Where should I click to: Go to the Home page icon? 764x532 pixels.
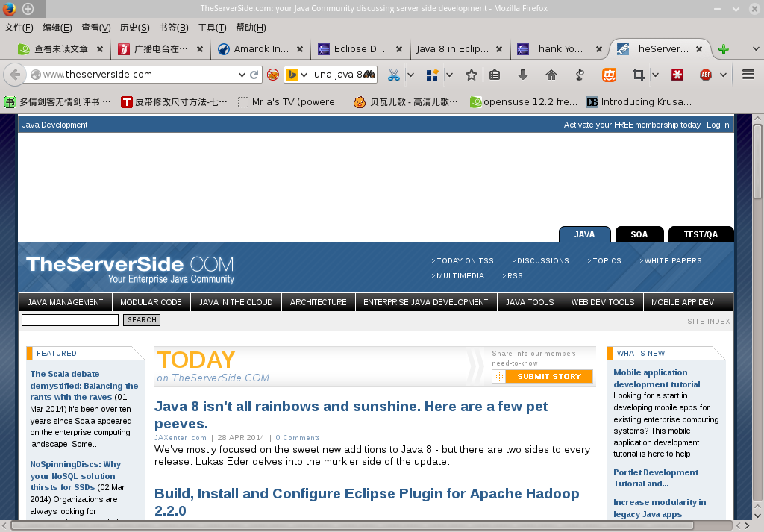coord(551,75)
